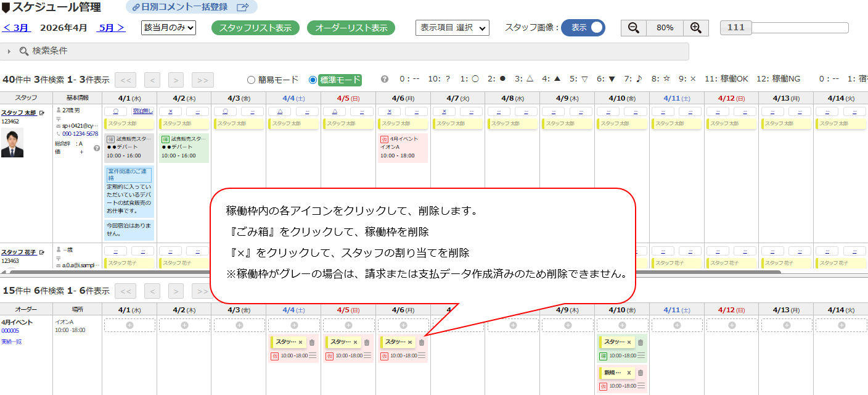
Task: Click the order list previous page < button
Action: pos(152,291)
